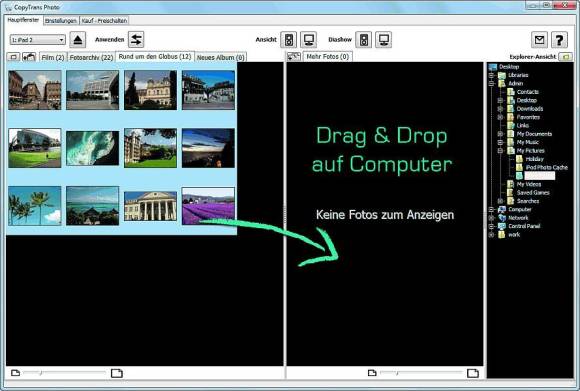
Task: Select the lavender field photo thumbnail
Action: click(208, 206)
